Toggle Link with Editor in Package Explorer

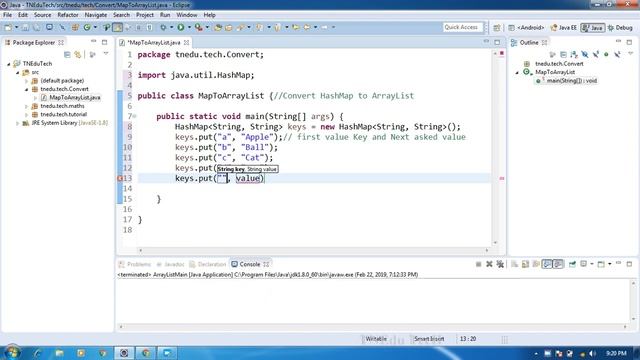[x=78, y=54]
